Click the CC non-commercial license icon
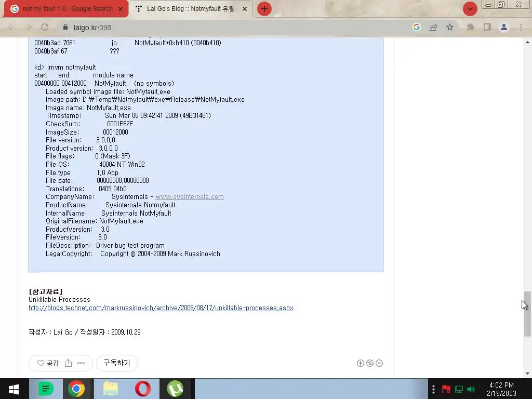Image resolution: width=532 pixels, height=399 pixels. tap(370, 363)
